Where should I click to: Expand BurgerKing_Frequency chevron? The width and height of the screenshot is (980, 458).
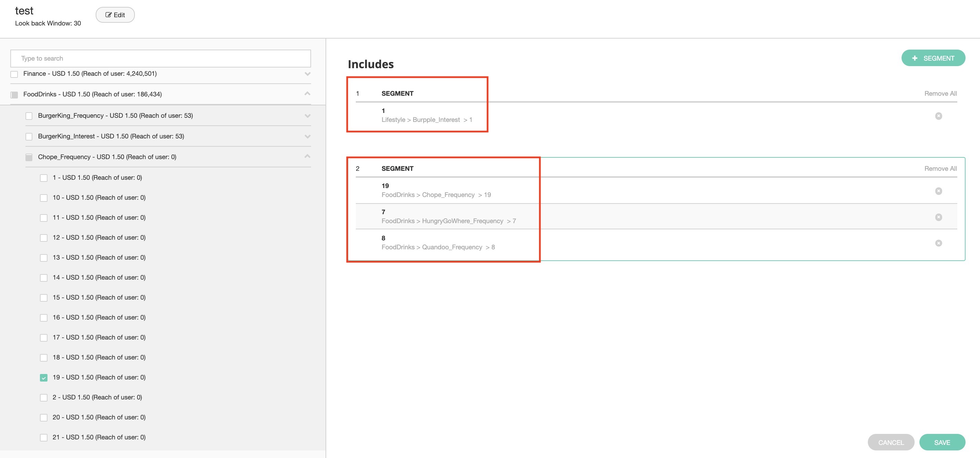click(307, 116)
